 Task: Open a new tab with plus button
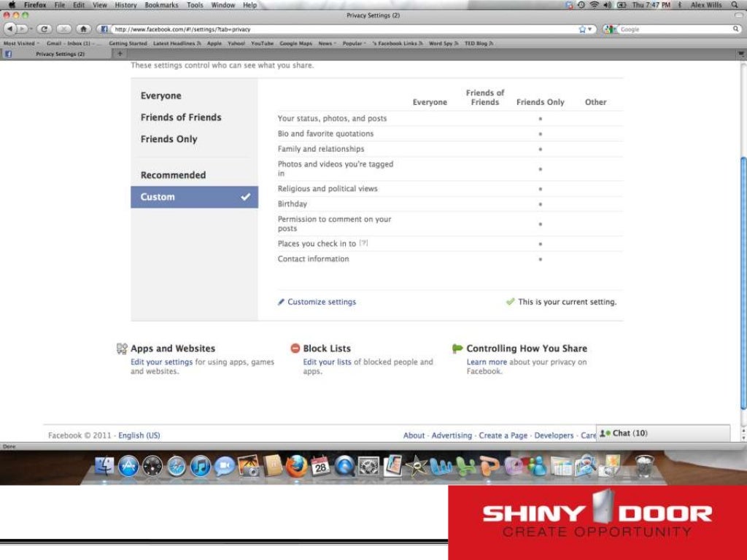click(x=120, y=54)
